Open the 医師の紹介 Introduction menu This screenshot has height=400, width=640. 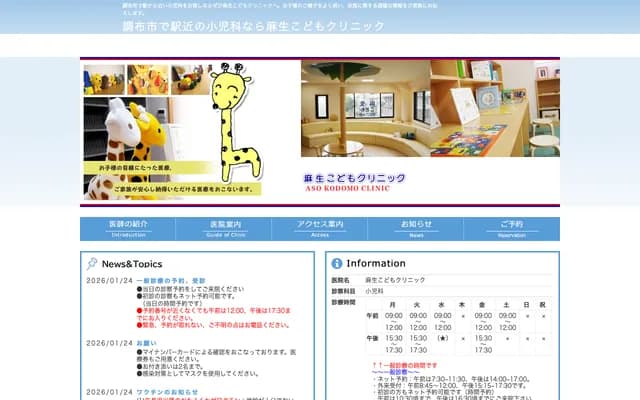tap(128, 228)
